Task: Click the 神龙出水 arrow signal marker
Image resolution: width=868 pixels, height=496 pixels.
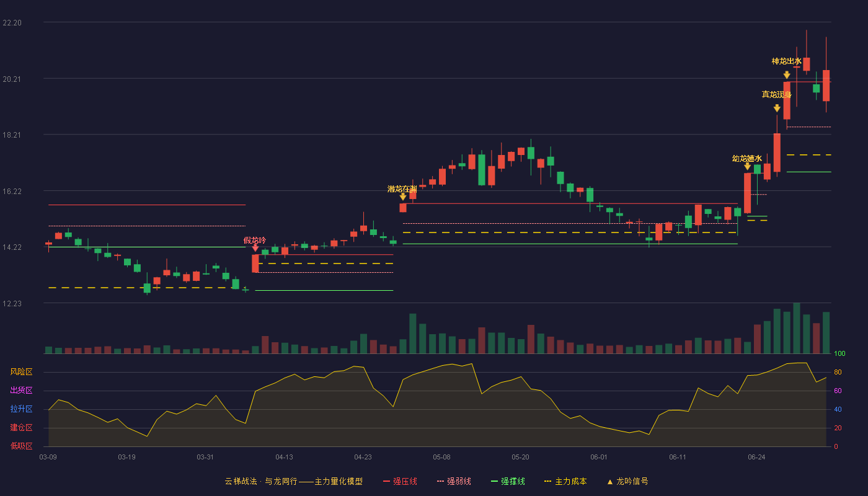Action: (x=787, y=74)
